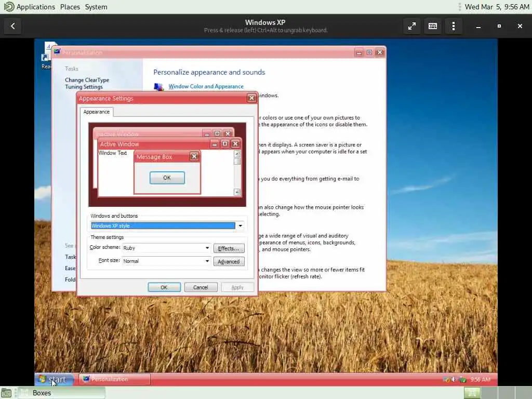Click the show desktop icon in bottom panel
The width and height of the screenshot is (532, 399).
point(6,393)
